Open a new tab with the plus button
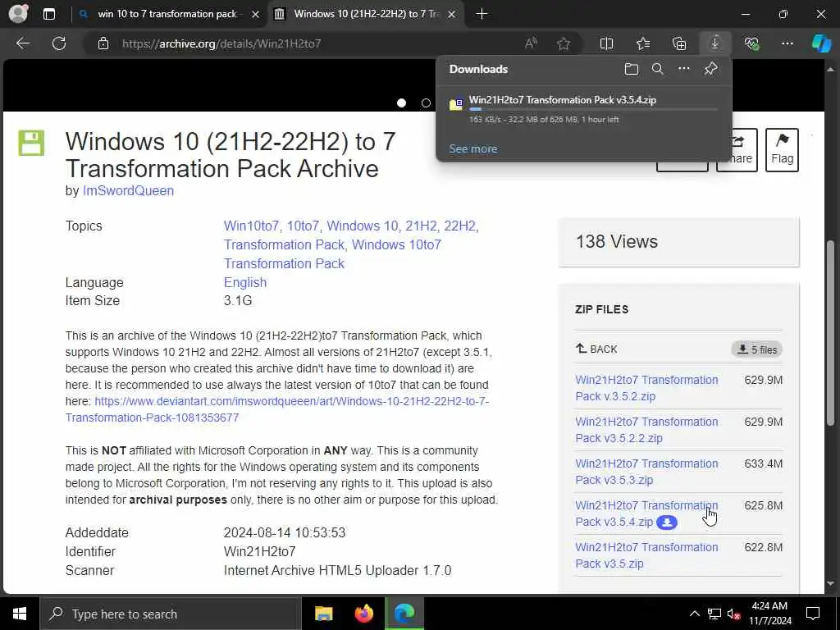The width and height of the screenshot is (840, 630). click(x=482, y=14)
